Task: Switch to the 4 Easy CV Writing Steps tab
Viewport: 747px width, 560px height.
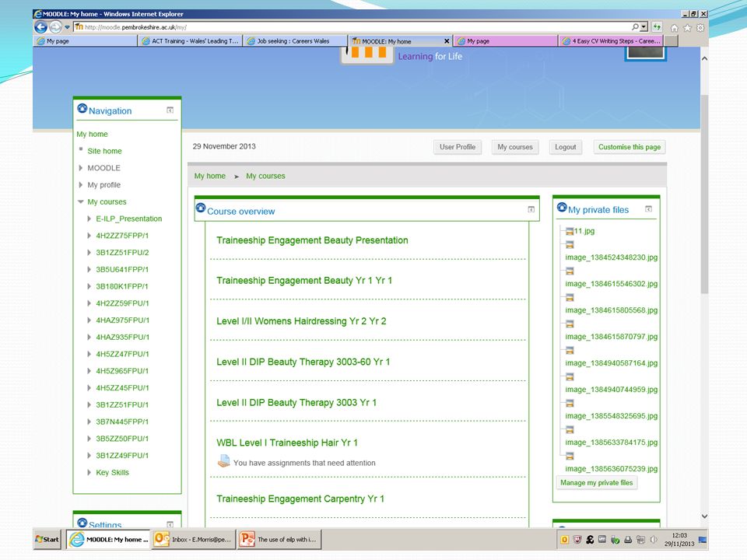Action: (x=612, y=41)
